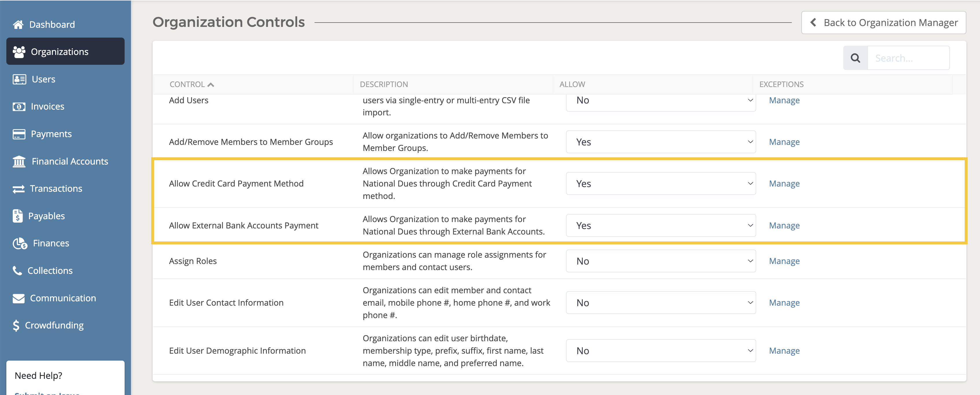Screen dimensions: 980x395
Task: Open Allow dropdown for Credit Card Payment Method
Action: [661, 184]
